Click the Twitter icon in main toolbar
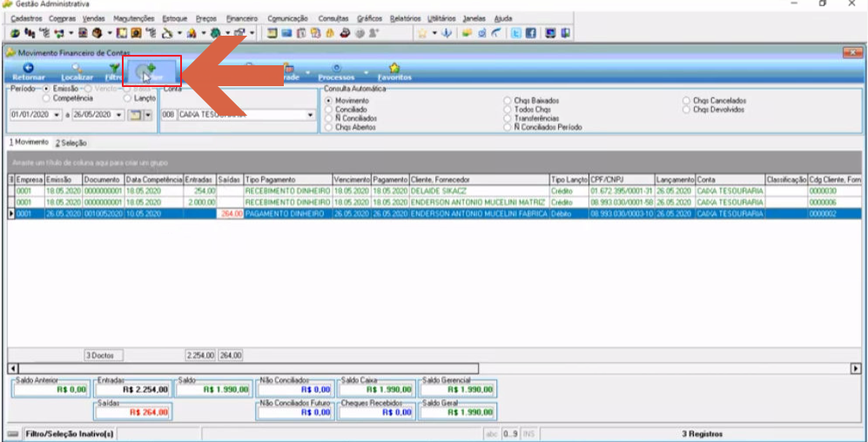This screenshot has width=868, height=442. [x=516, y=33]
